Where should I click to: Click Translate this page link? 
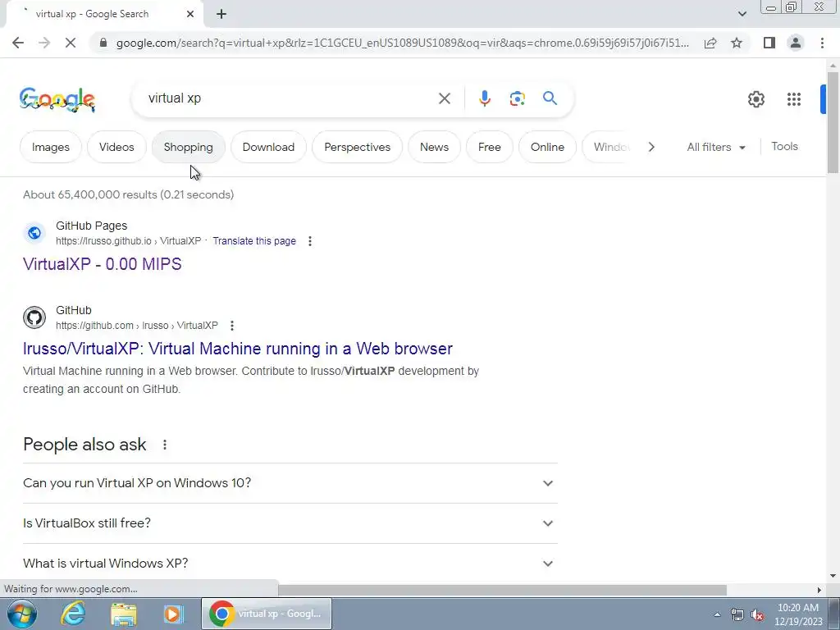coord(254,241)
